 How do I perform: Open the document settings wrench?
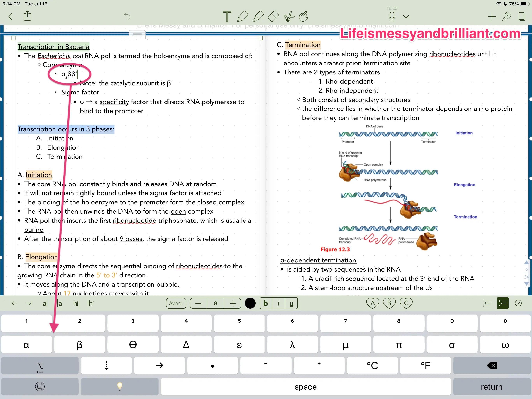507,16
